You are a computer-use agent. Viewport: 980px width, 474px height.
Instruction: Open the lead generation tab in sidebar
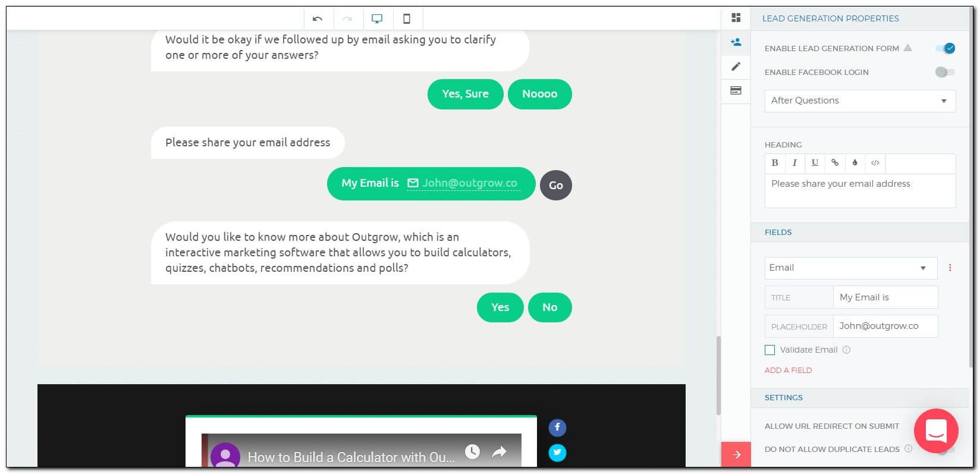click(x=736, y=42)
